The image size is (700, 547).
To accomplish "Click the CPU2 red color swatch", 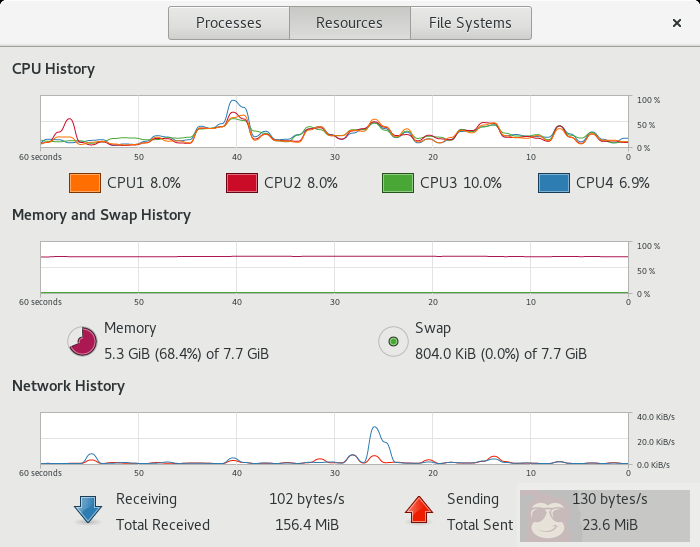I will pos(241,183).
